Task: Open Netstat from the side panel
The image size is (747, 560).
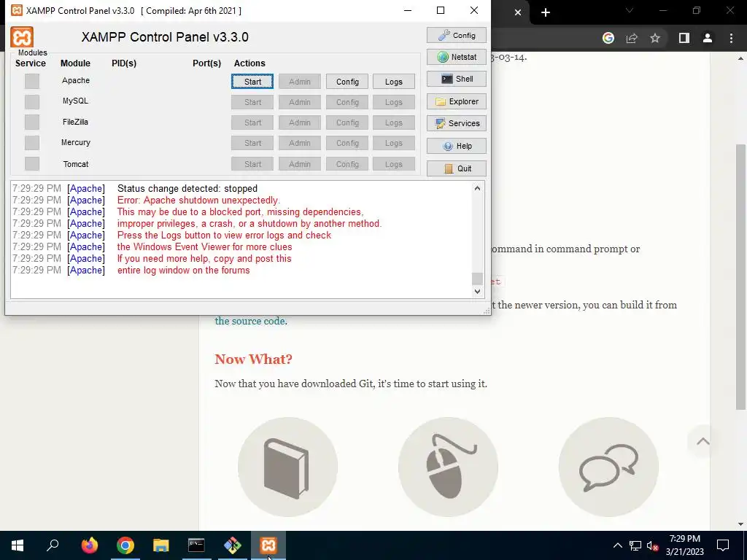Action: tap(457, 57)
